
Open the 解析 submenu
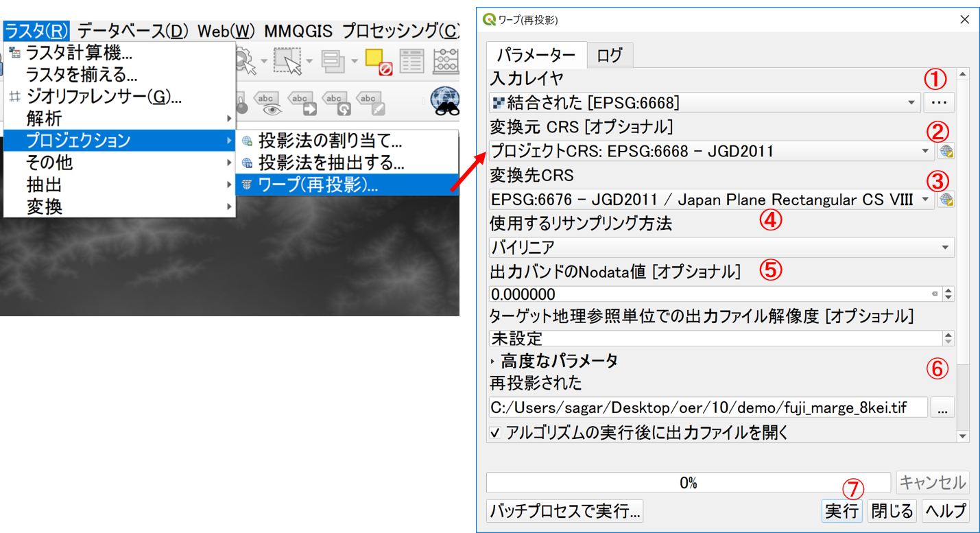[119, 119]
